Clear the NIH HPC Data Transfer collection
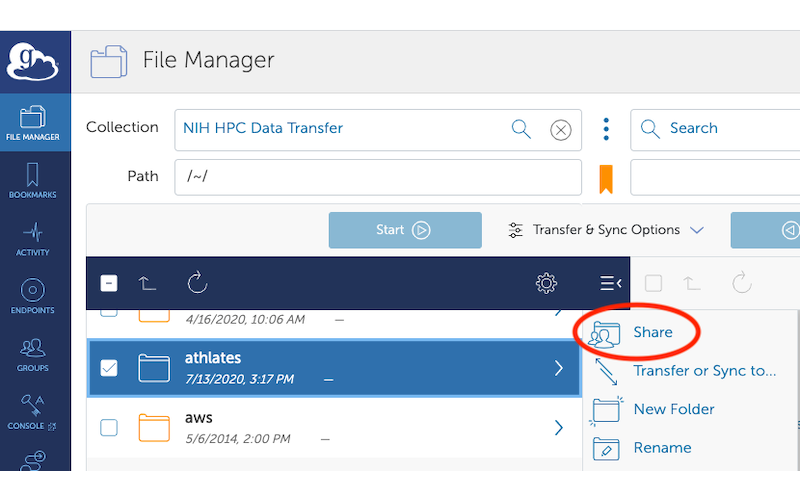Image resolution: width=800 pixels, height=500 pixels. tap(561, 129)
